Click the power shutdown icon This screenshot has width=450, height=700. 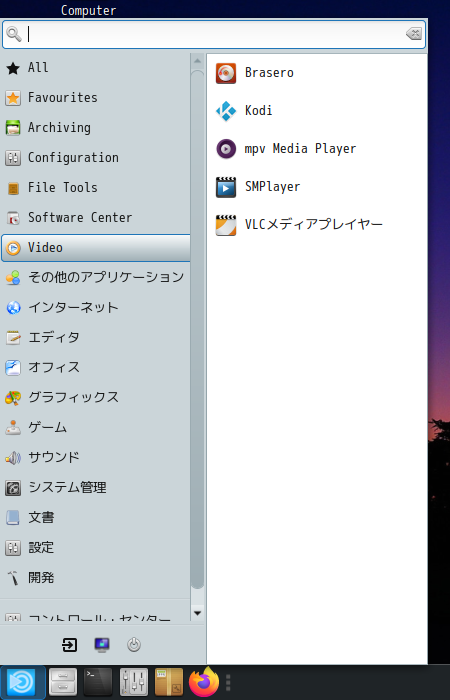coord(134,645)
